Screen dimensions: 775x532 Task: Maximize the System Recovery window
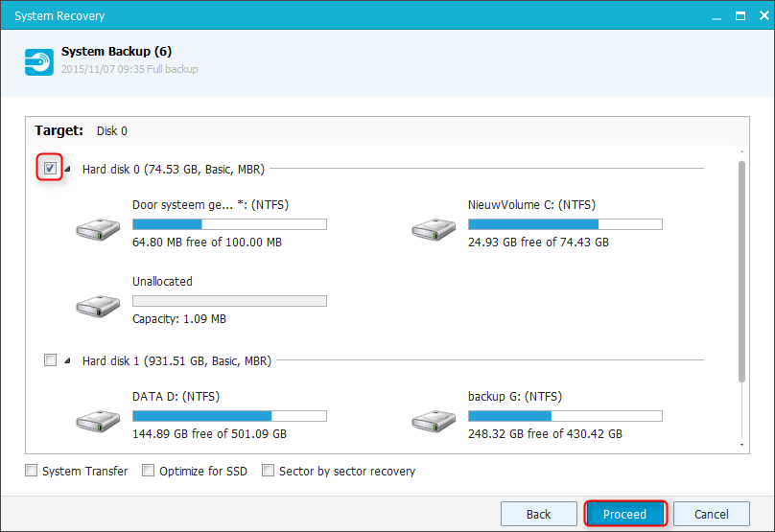coord(740,15)
